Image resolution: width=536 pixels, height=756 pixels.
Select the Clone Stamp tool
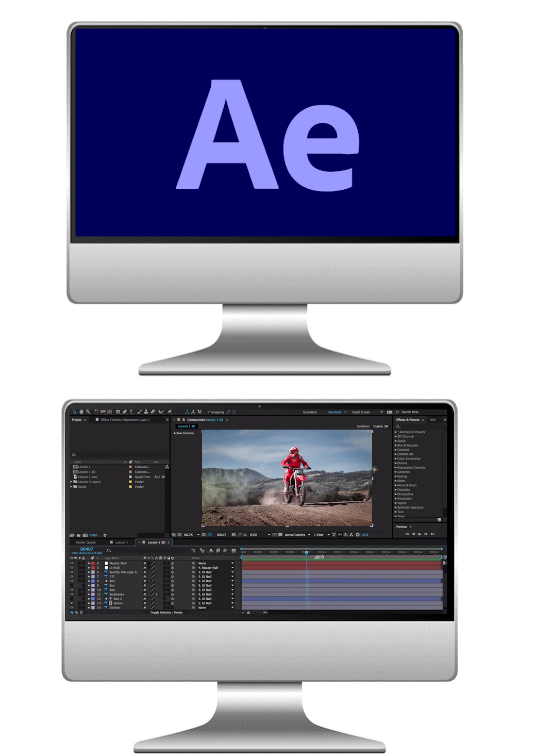pyautogui.click(x=146, y=412)
